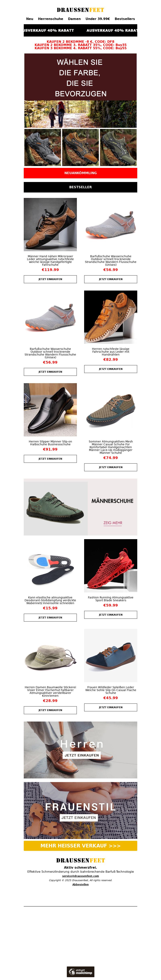This screenshot has height=980, width=161.
Task: Open the Neu menu item
Action: 30,19
